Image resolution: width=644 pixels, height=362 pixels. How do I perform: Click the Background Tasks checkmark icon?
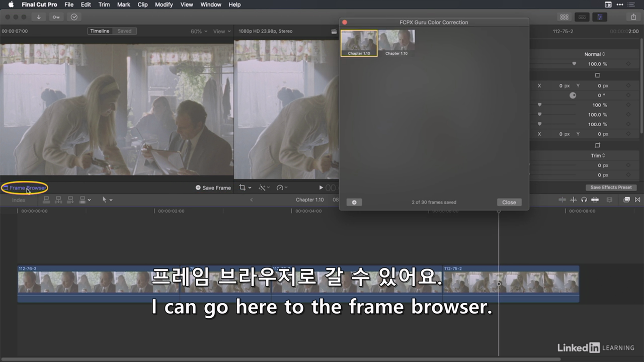coord(74,17)
